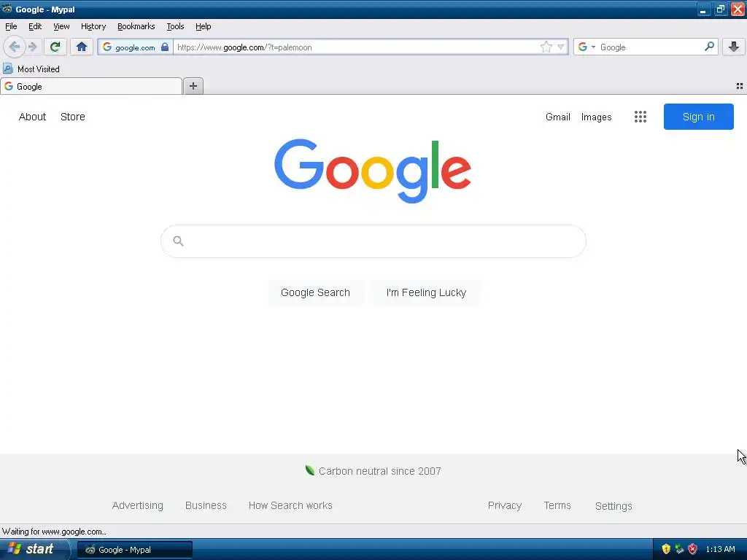Open a new tab with plus button

(x=193, y=86)
